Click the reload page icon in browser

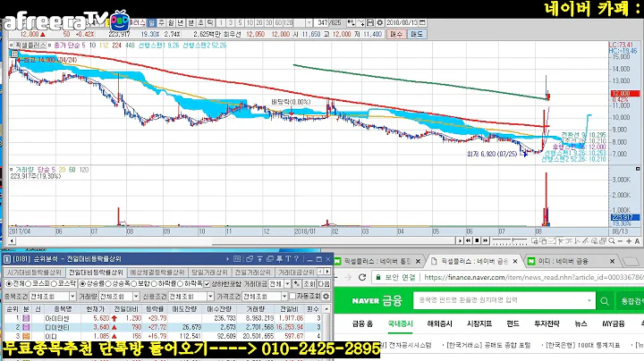362,277
